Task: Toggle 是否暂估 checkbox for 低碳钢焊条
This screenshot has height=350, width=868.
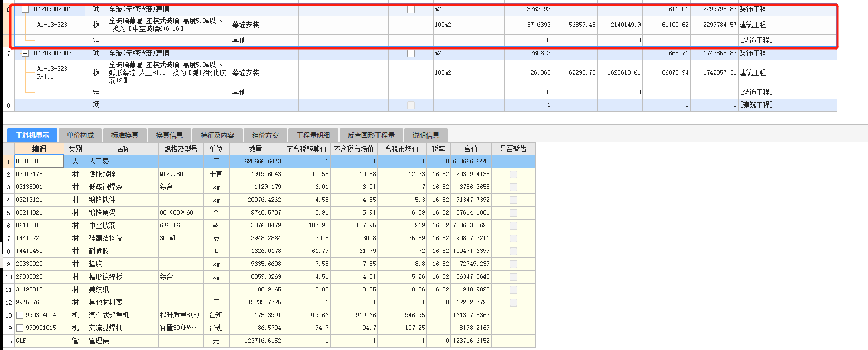Action: (x=513, y=187)
